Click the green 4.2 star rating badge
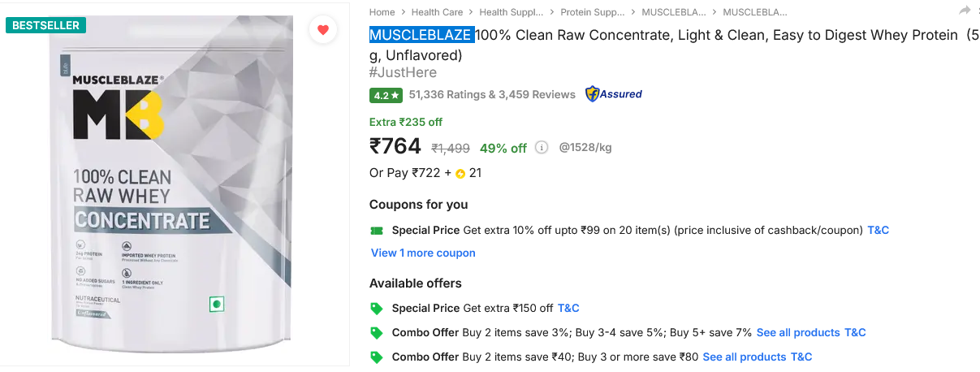 (386, 95)
